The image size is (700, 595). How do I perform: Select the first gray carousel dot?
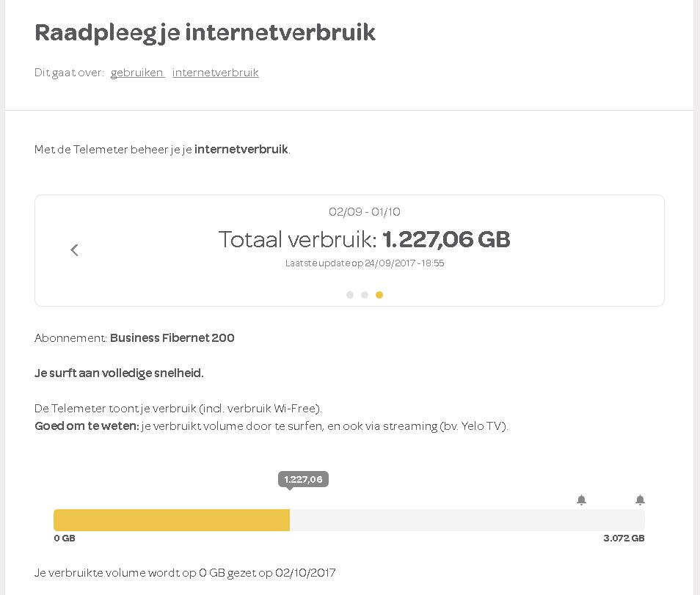point(350,295)
